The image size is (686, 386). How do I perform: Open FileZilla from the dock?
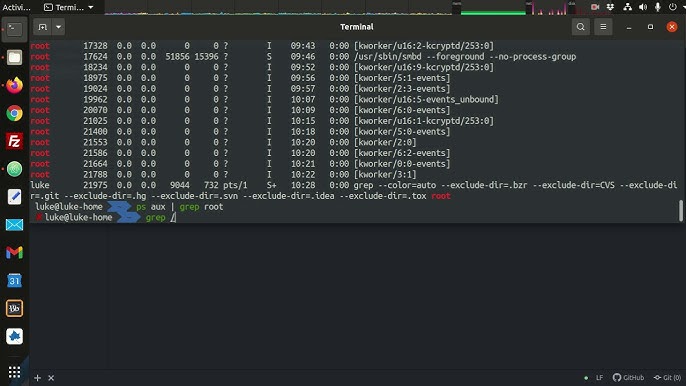(x=14, y=141)
